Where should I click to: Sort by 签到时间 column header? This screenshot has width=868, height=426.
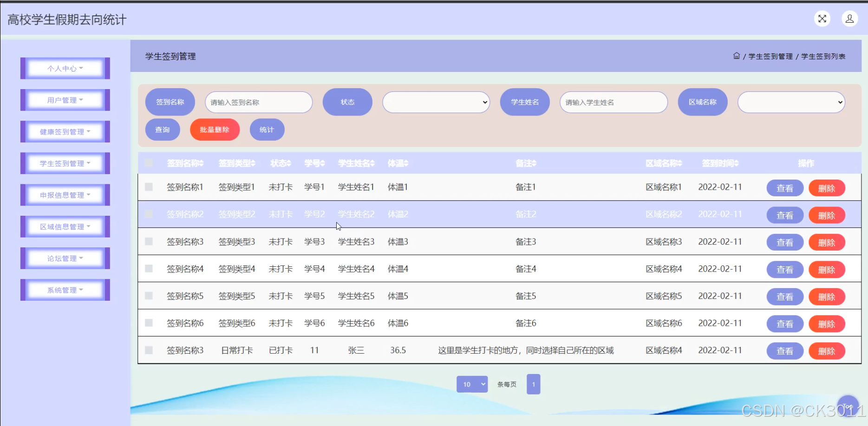720,163
